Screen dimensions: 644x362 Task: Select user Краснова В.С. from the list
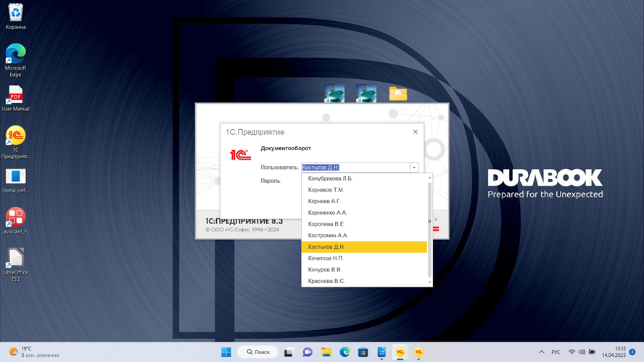click(x=364, y=281)
